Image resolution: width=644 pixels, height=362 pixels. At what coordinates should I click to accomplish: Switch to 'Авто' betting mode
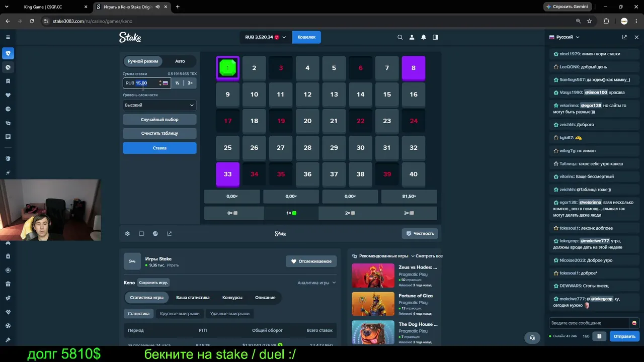point(180,61)
